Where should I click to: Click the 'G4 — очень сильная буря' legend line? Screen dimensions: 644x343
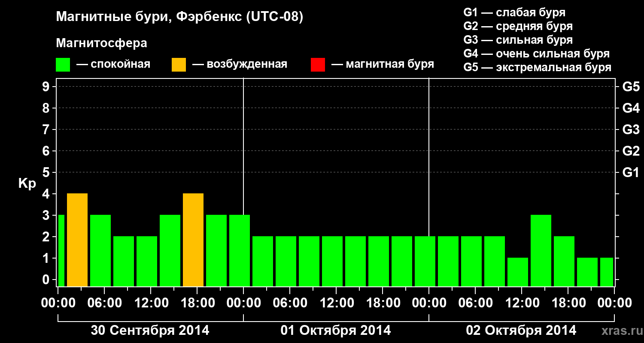pyautogui.click(x=536, y=54)
